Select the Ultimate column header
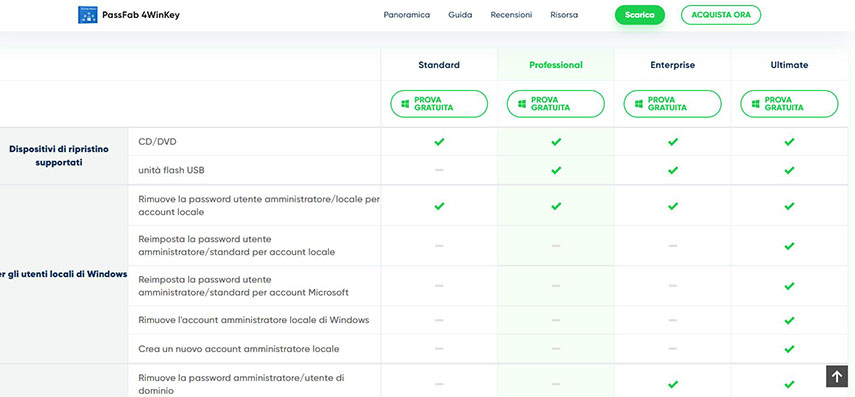855x397 pixels. pos(789,65)
